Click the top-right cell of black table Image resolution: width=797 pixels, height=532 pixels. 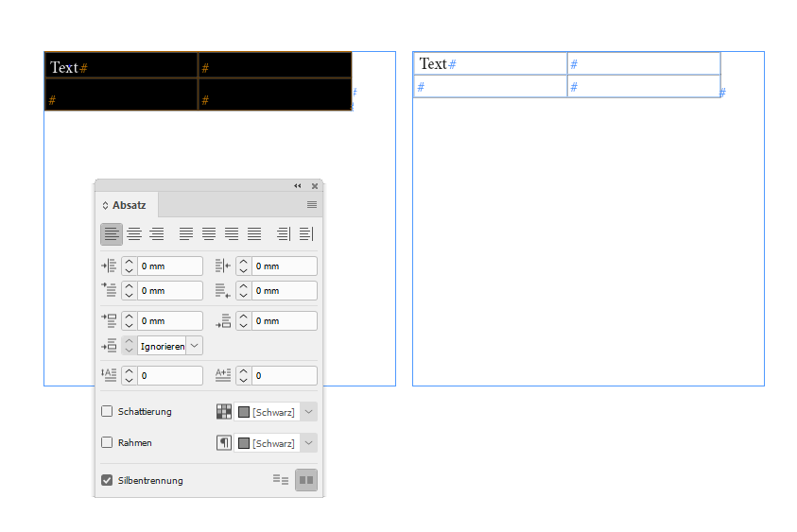pos(274,65)
